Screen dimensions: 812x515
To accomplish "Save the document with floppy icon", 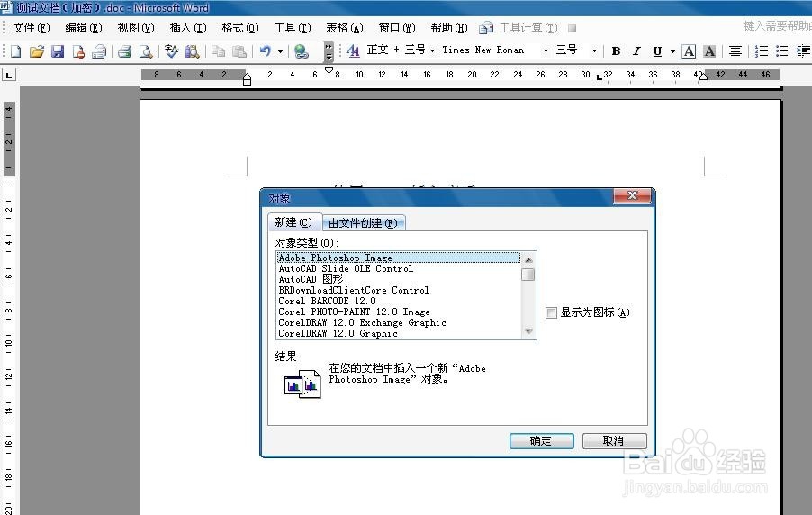I will click(x=58, y=51).
